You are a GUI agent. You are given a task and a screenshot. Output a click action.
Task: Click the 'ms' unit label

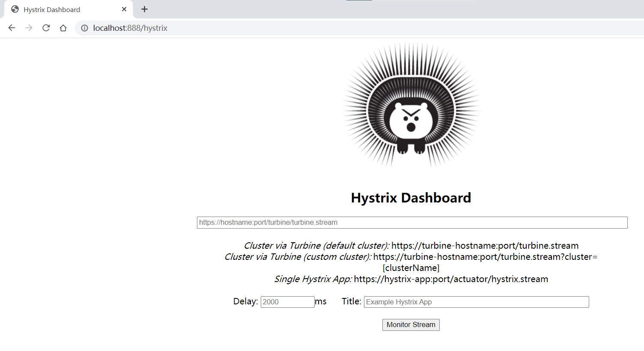coord(321,301)
